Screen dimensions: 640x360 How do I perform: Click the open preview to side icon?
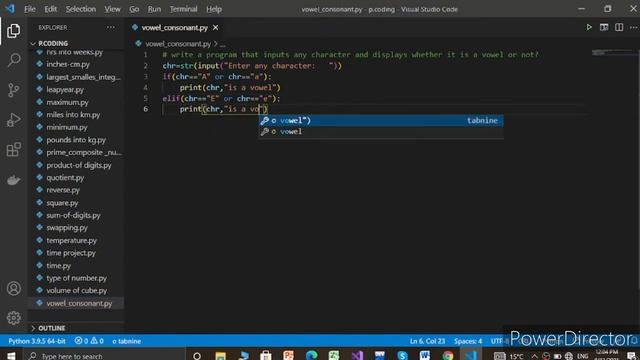coord(604,27)
